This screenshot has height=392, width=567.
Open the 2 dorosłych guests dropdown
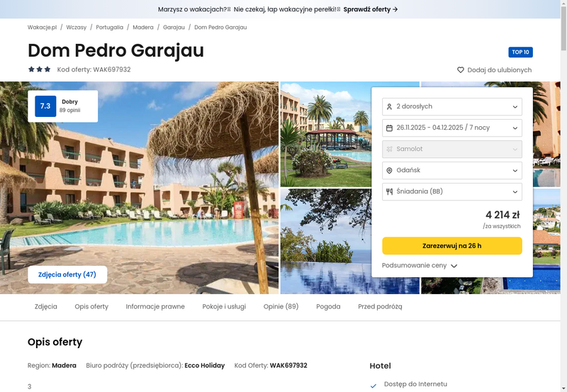(x=452, y=106)
